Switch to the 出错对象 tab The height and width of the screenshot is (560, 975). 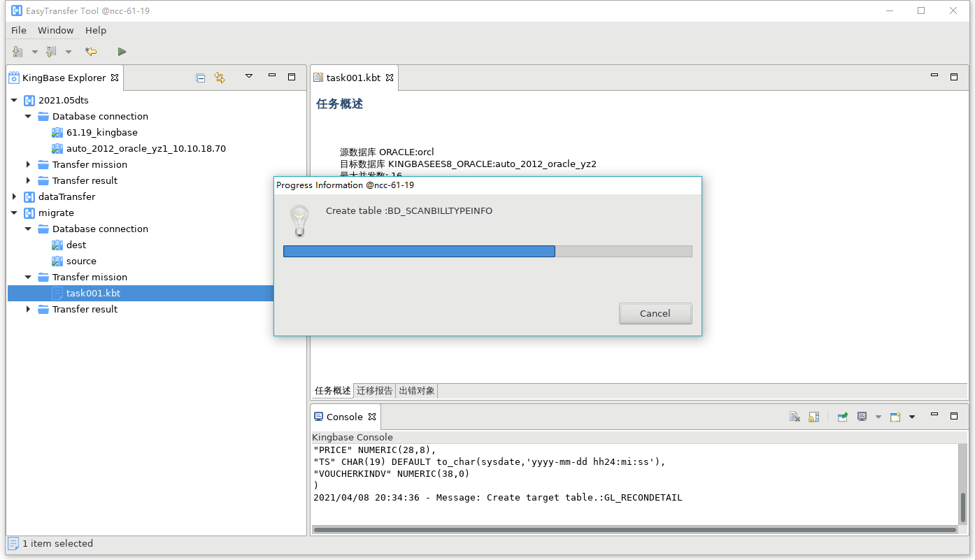click(417, 391)
